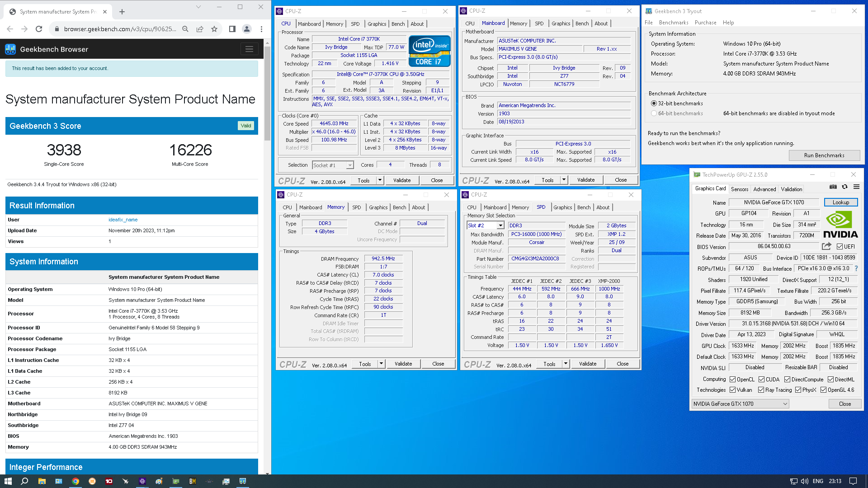Expand Tools dropdown arrow in CPU-Z Mainboard window
The height and width of the screenshot is (488, 868).
pyautogui.click(x=564, y=180)
